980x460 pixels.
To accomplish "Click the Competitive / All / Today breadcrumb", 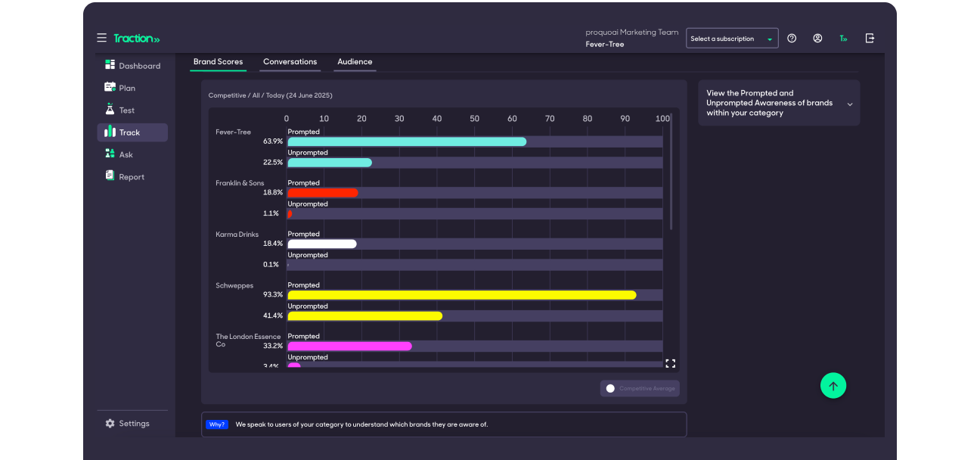I will point(270,95).
